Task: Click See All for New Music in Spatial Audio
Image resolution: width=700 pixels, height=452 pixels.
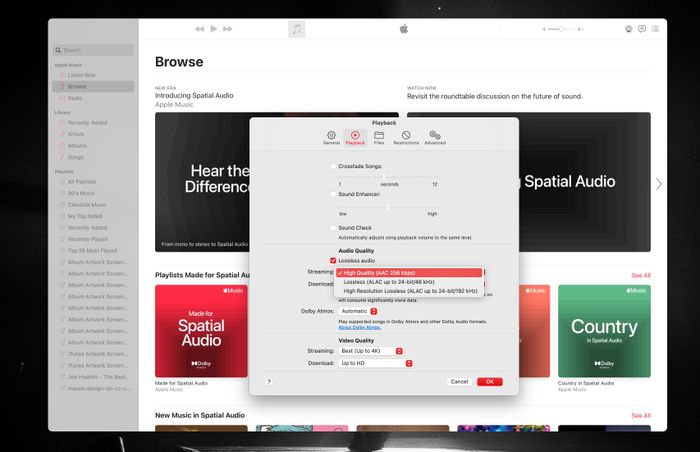Action: point(641,416)
